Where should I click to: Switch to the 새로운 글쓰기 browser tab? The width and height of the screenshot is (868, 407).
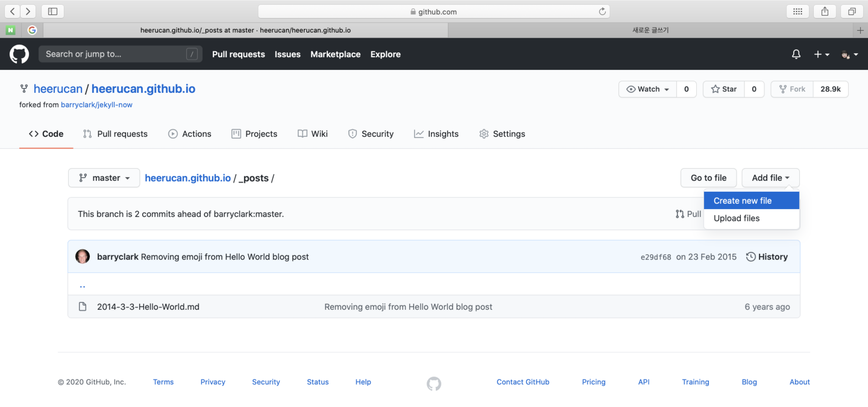click(650, 30)
